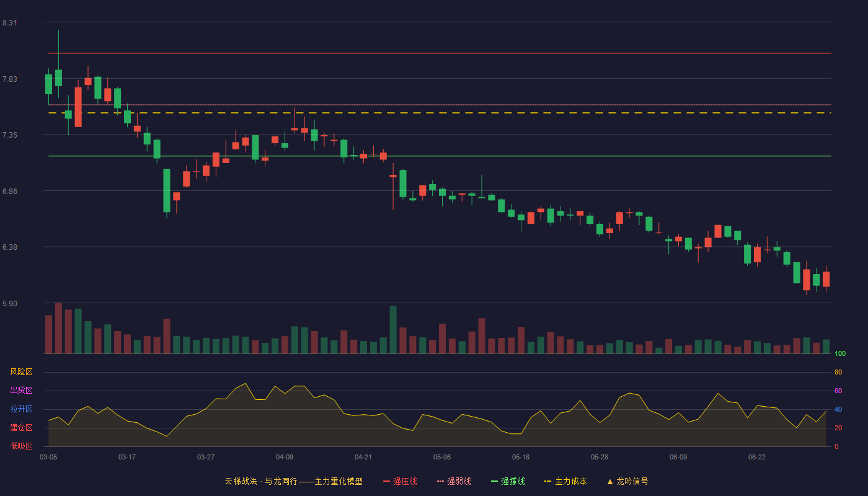Click the 05-28 date label
This screenshot has width=868, height=496.
(600, 457)
